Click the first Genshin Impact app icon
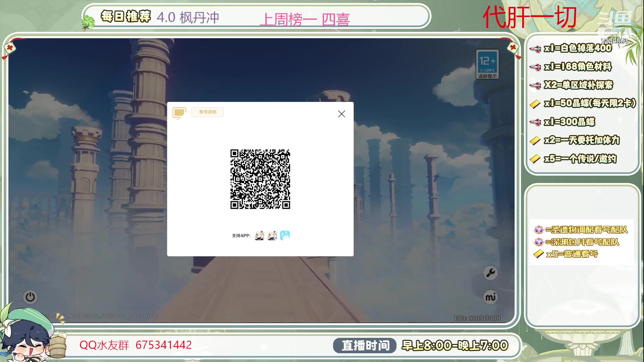Screen dimensions: 644x362 click(259, 236)
